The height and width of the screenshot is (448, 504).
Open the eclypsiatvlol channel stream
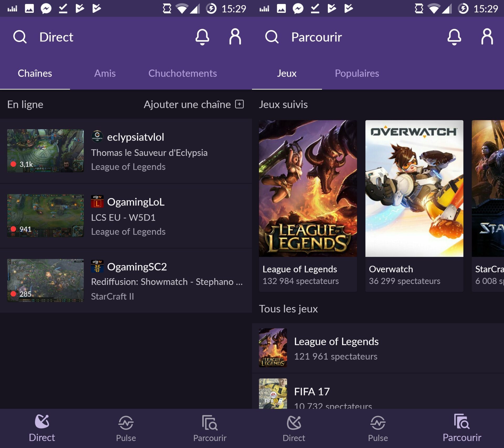point(135,137)
